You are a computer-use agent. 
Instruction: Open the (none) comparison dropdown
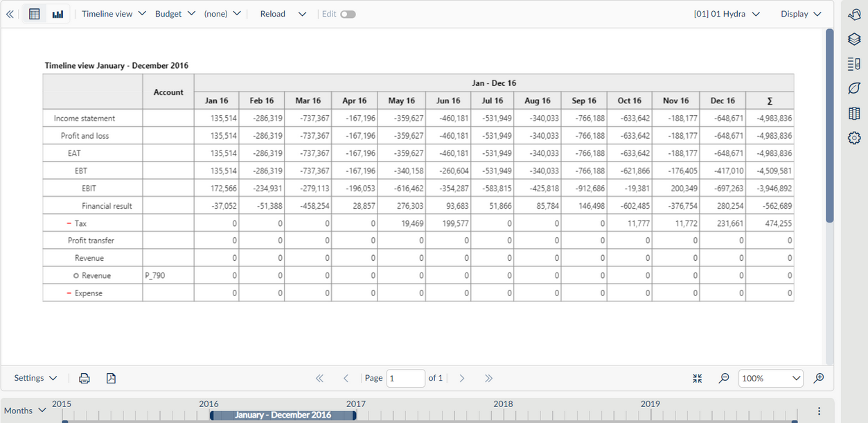pyautogui.click(x=222, y=14)
